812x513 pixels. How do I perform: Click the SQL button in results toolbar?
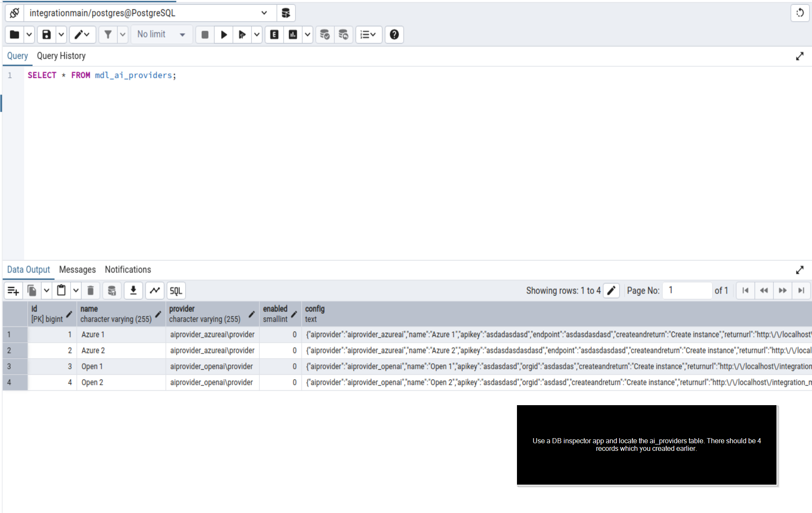coord(176,291)
